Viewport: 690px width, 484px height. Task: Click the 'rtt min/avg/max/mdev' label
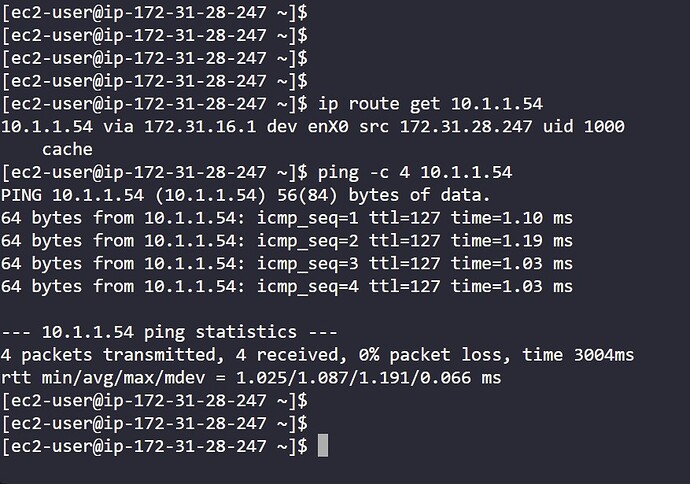click(103, 378)
